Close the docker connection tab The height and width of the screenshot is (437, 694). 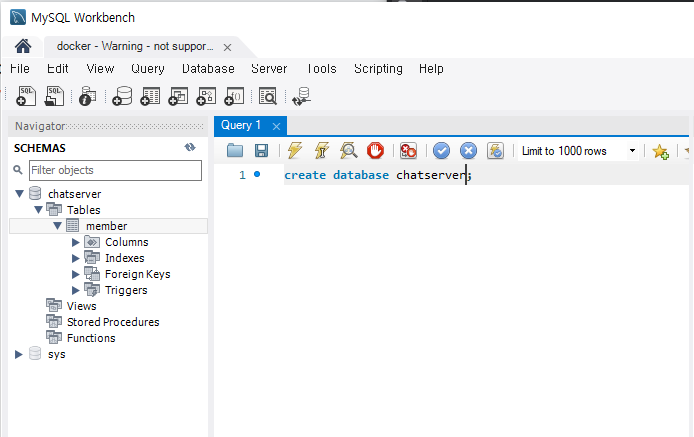click(227, 47)
